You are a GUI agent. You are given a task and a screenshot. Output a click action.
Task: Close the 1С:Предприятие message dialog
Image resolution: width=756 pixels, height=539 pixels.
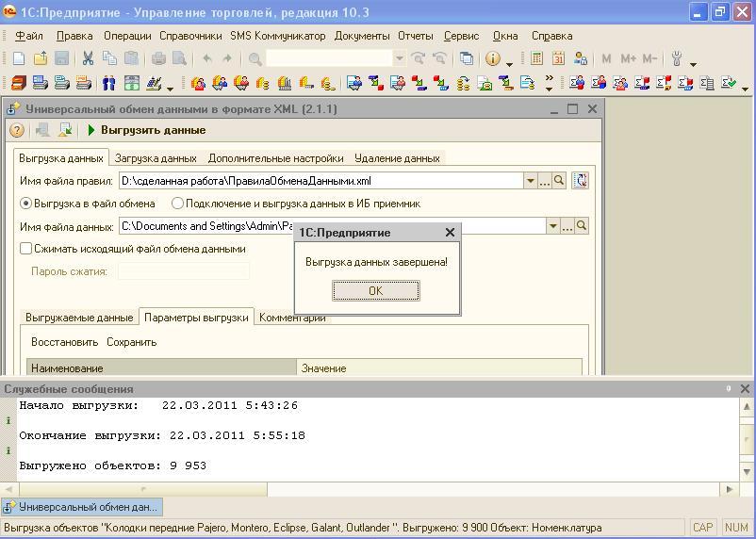[x=450, y=233]
